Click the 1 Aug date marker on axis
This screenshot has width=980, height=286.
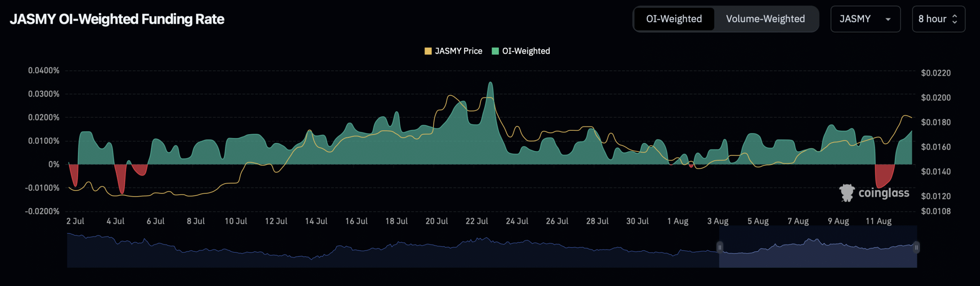point(678,221)
